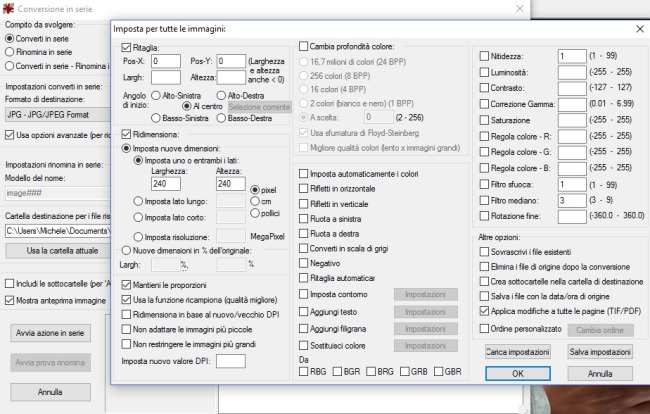This screenshot has width=650, height=414.
Task: Open the JPG/JPEG destination format dropdown
Action: tap(55, 114)
